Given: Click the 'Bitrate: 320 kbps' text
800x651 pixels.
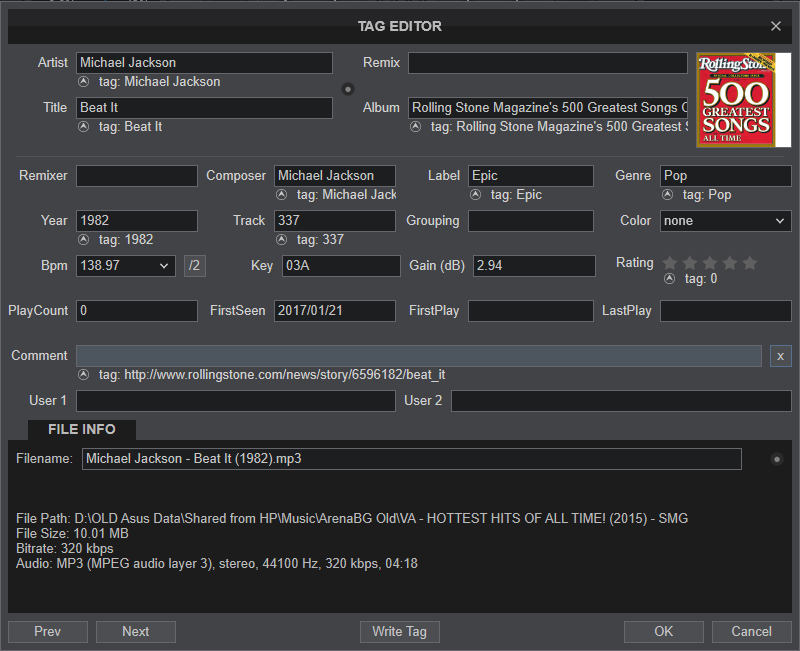Looking at the screenshot, I should click(x=65, y=548).
